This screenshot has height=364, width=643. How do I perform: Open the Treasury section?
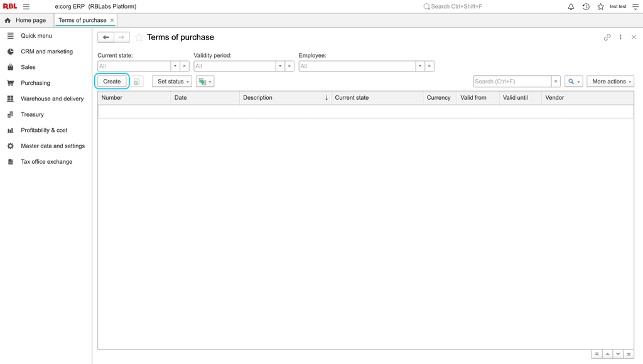click(33, 114)
